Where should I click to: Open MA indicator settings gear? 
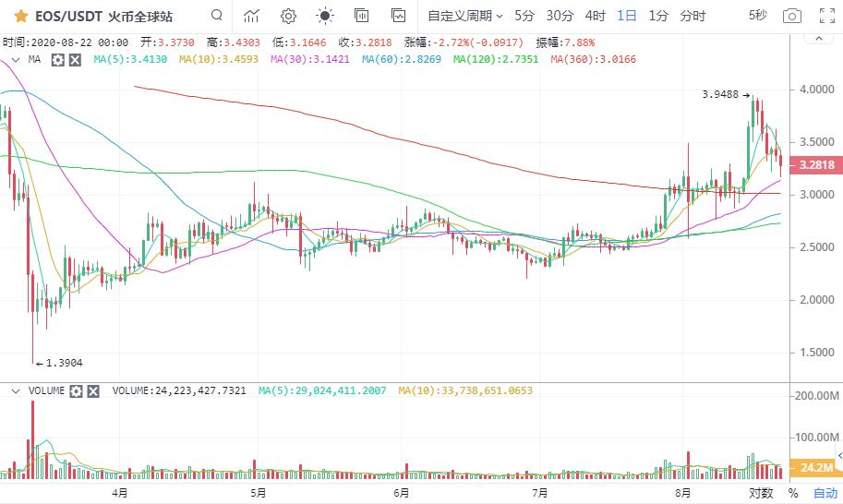coord(58,59)
